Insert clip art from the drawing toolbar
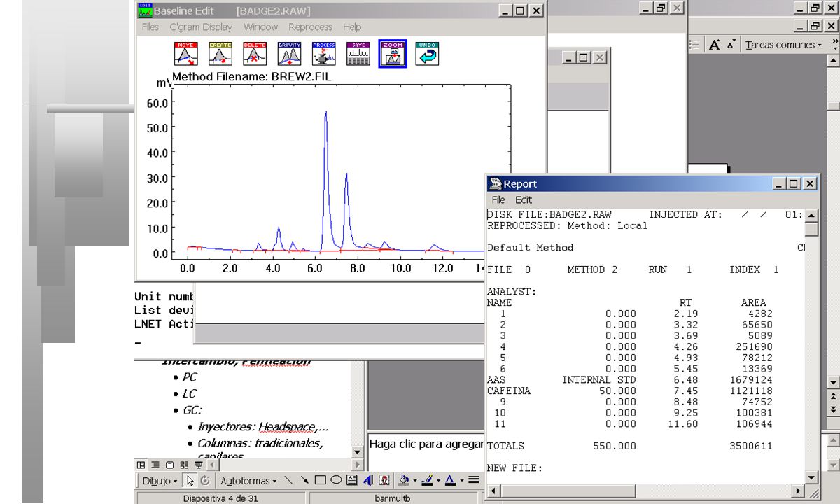This screenshot has width=840, height=504. click(x=384, y=481)
